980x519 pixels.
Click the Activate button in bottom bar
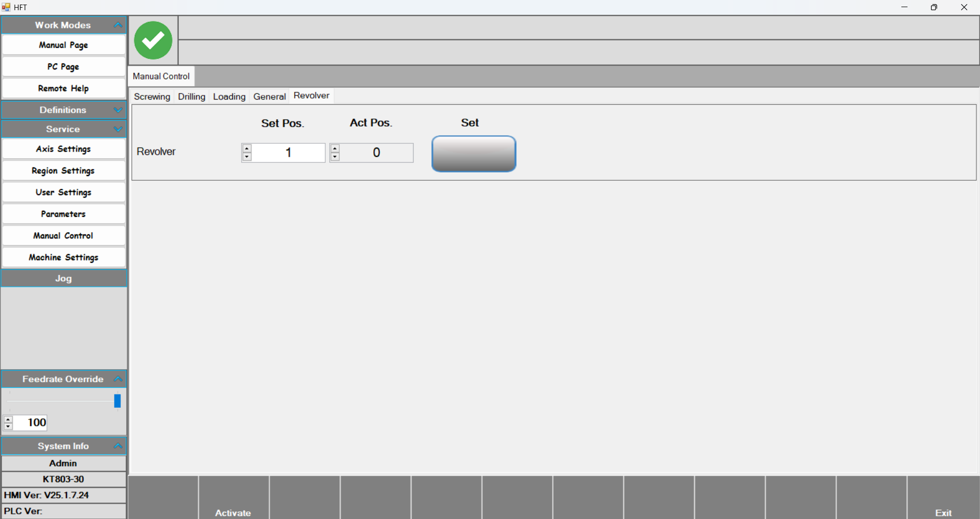(233, 512)
